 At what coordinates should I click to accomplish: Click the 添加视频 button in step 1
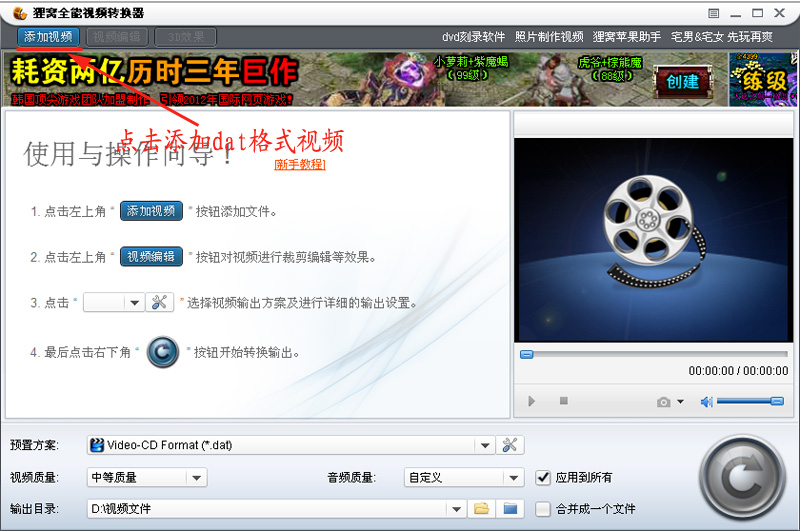(x=151, y=211)
